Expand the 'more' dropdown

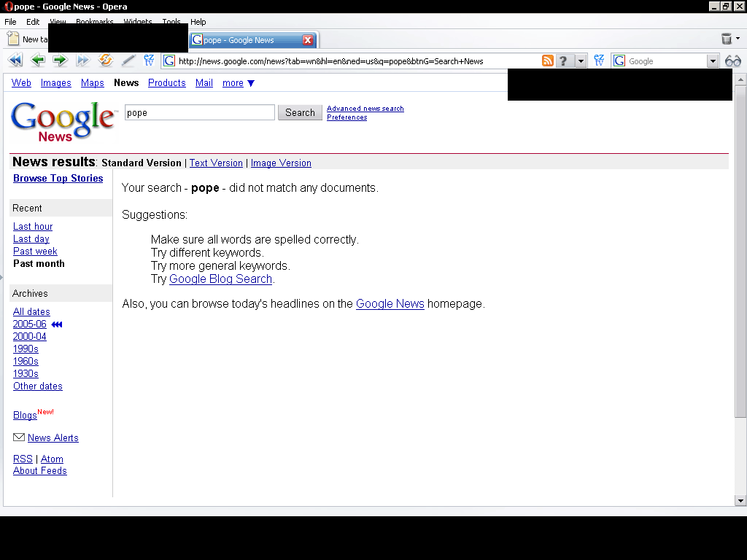click(x=239, y=83)
